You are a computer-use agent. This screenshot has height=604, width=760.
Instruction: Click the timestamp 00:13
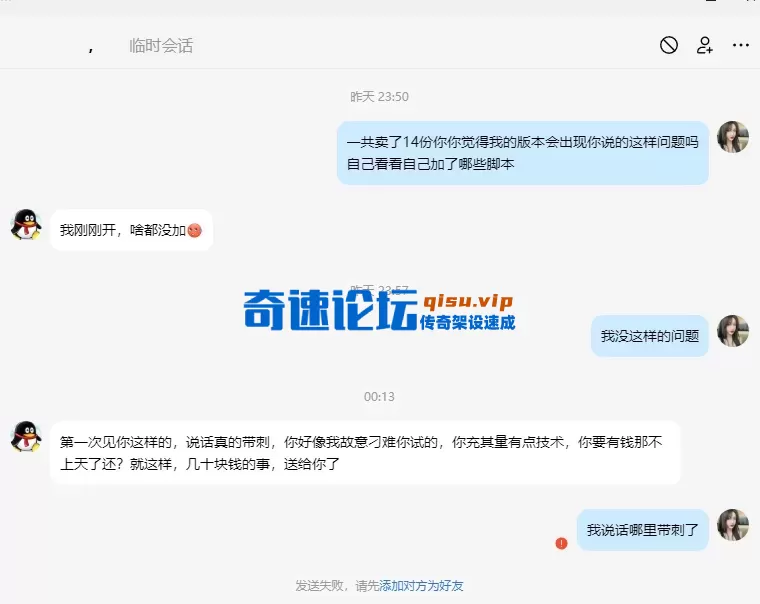coord(379,397)
